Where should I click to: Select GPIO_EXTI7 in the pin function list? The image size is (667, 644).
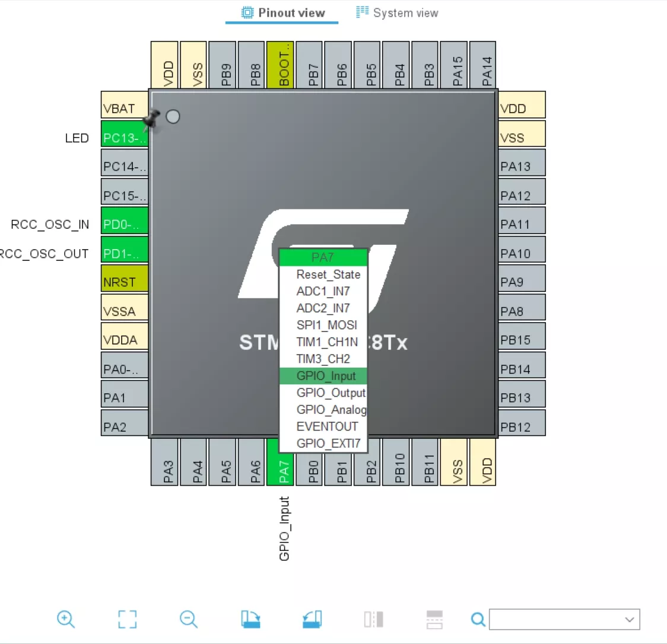pos(328,443)
